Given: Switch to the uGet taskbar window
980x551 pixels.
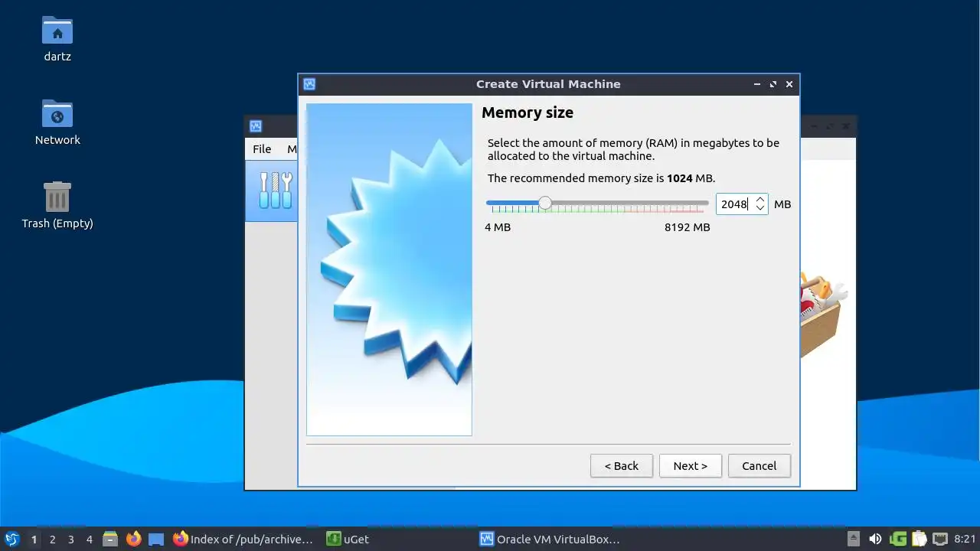Looking at the screenshot, I should click(348, 539).
